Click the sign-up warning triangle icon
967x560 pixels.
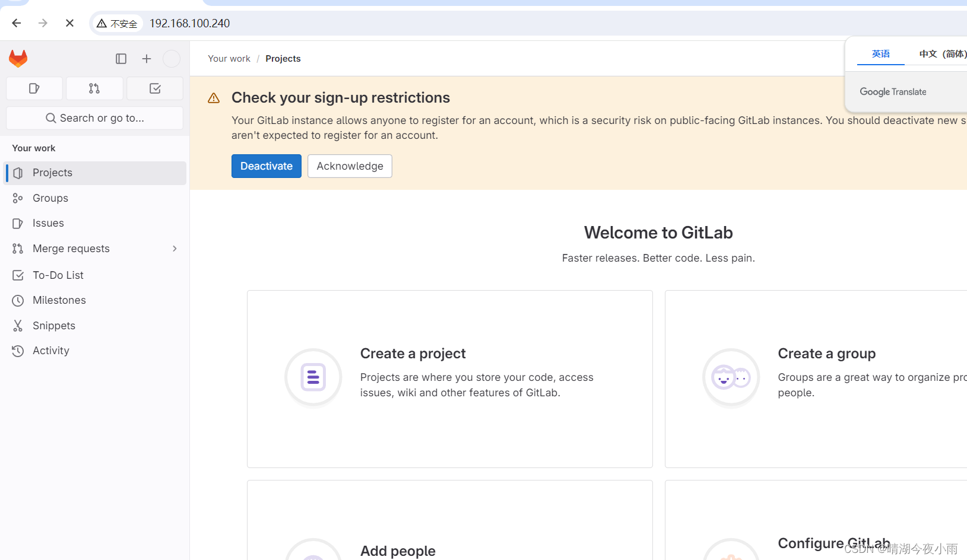pos(214,98)
